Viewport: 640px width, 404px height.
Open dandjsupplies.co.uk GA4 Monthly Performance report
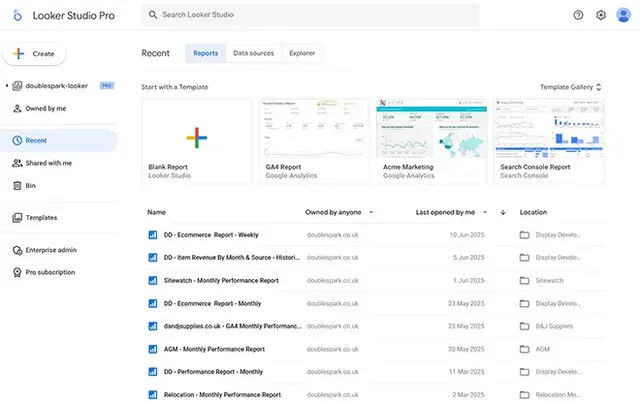point(233,326)
